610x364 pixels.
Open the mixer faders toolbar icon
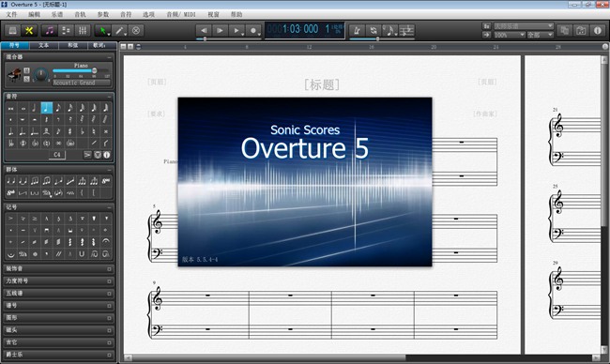point(83,30)
